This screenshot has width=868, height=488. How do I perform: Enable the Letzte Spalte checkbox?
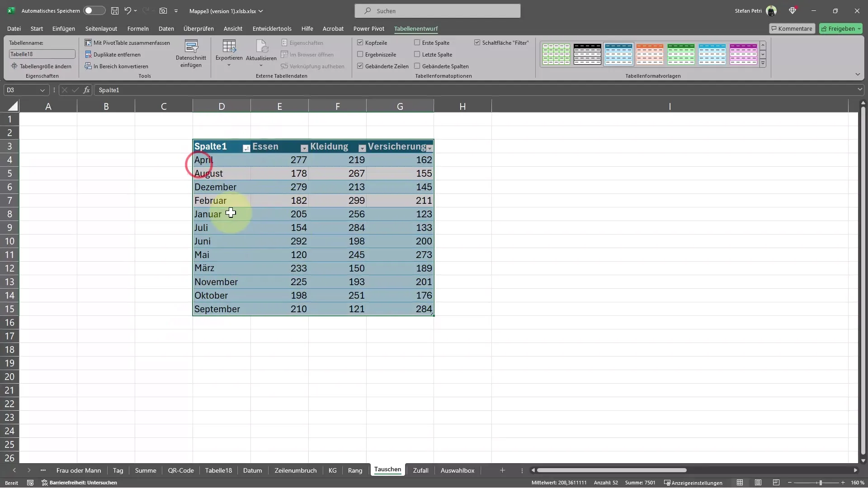click(x=417, y=54)
